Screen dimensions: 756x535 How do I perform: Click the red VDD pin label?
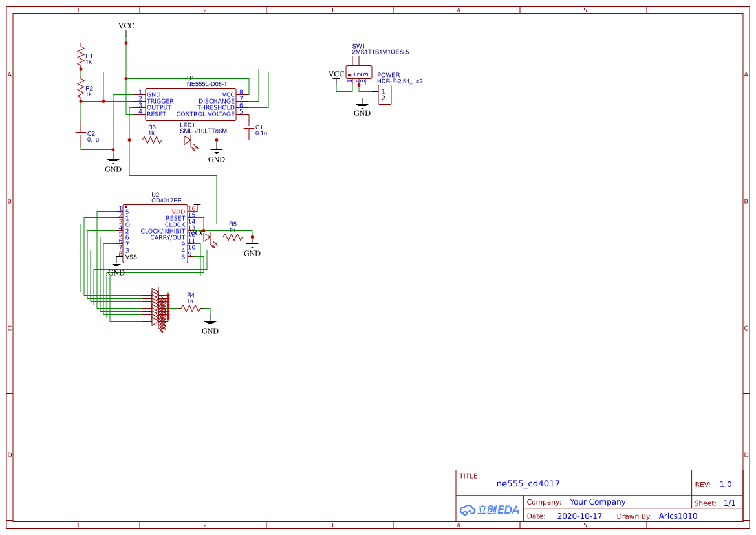coord(178,212)
